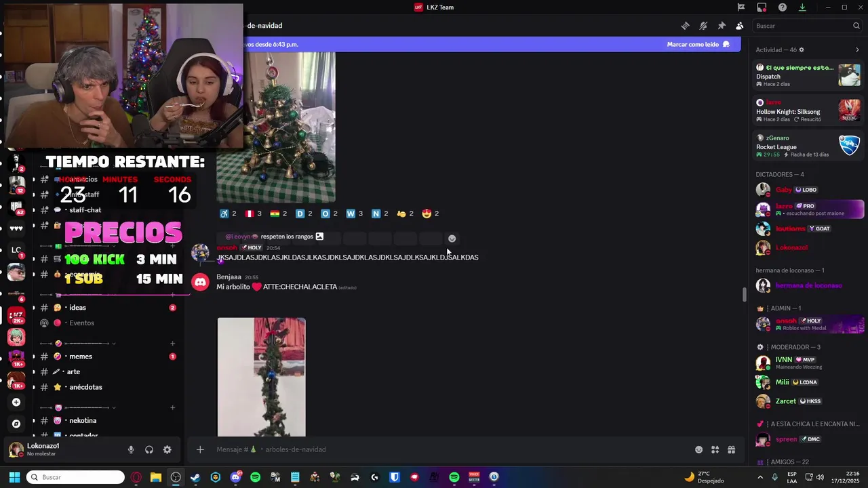Create channel with plus above memes
Image resolution: width=868 pixels, height=488 pixels.
(x=173, y=344)
